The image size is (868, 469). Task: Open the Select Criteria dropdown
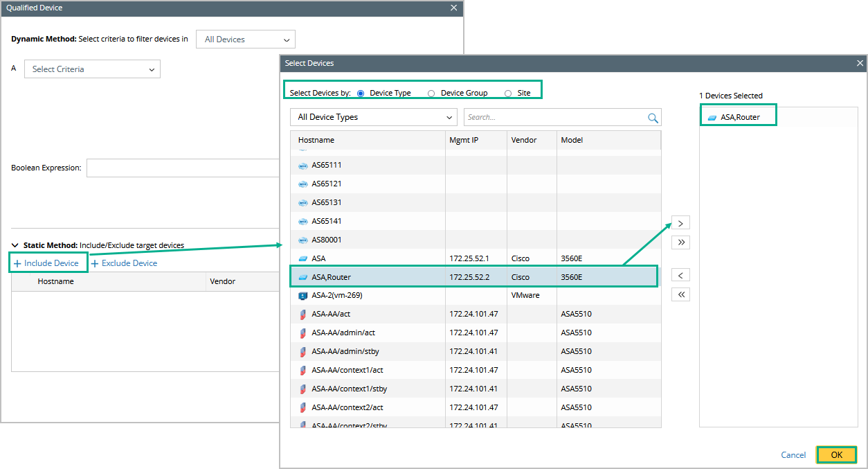(92, 69)
